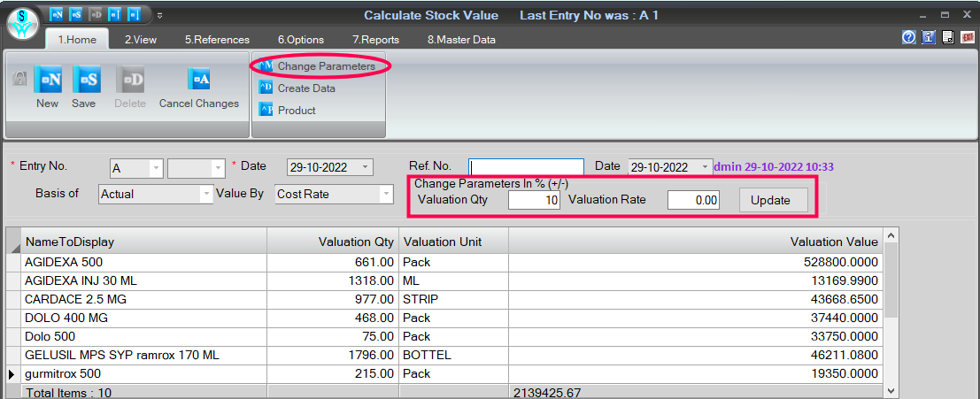Image resolution: width=980 pixels, height=399 pixels.
Task: Click the Cancel Changes icon
Action: tap(199, 80)
